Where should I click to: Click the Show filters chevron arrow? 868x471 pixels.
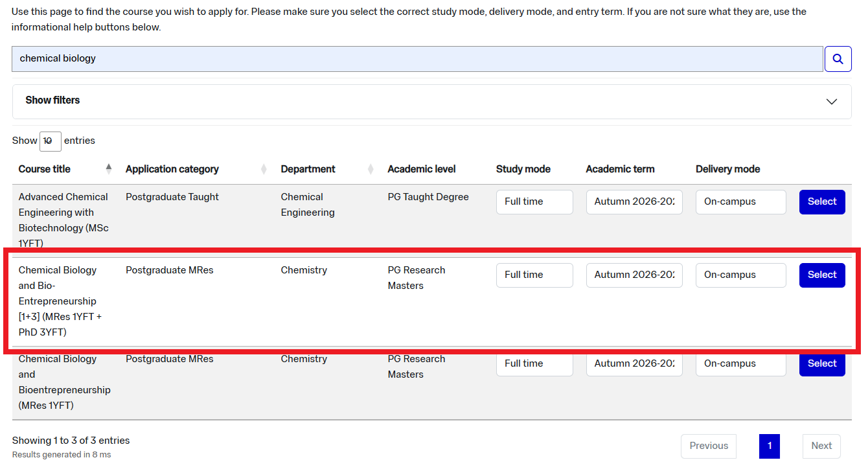832,102
